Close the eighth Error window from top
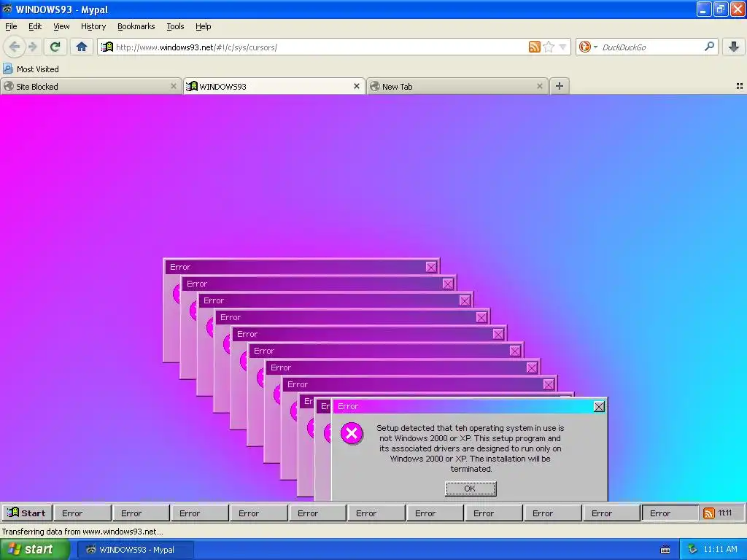 [x=549, y=384]
